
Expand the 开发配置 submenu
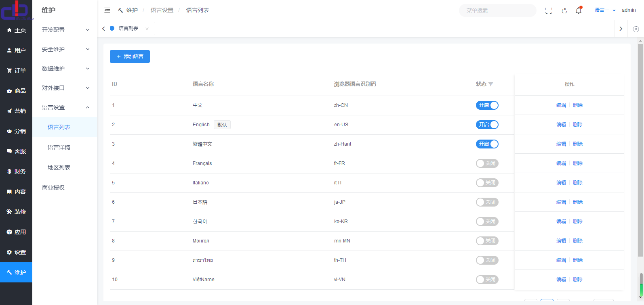[x=65, y=30]
